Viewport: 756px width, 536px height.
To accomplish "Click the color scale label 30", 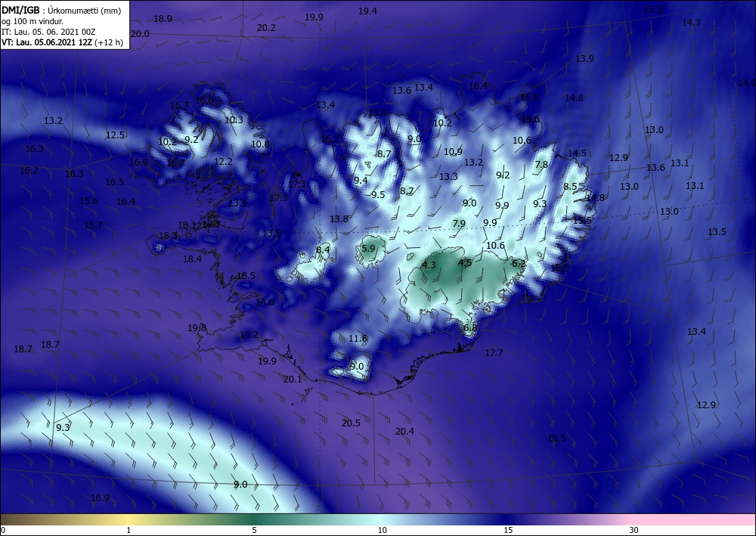I will (634, 530).
